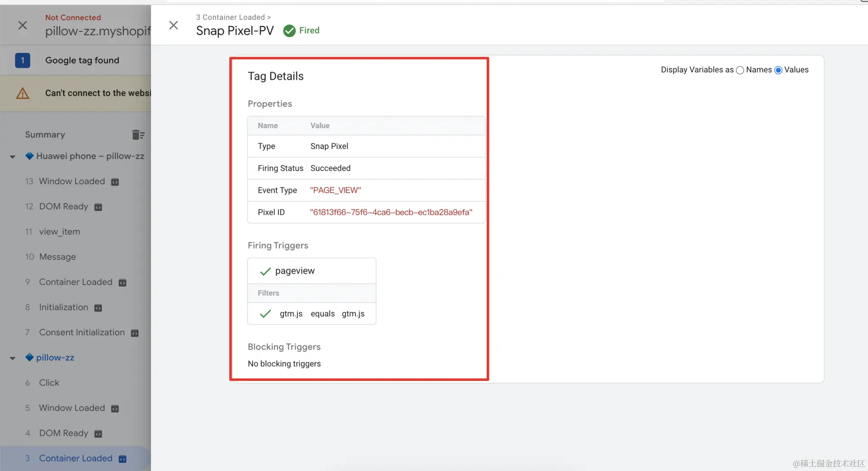The image size is (868, 471).
Task: Click the code badge on 4 DOM Ready
Action: pyautogui.click(x=98, y=434)
